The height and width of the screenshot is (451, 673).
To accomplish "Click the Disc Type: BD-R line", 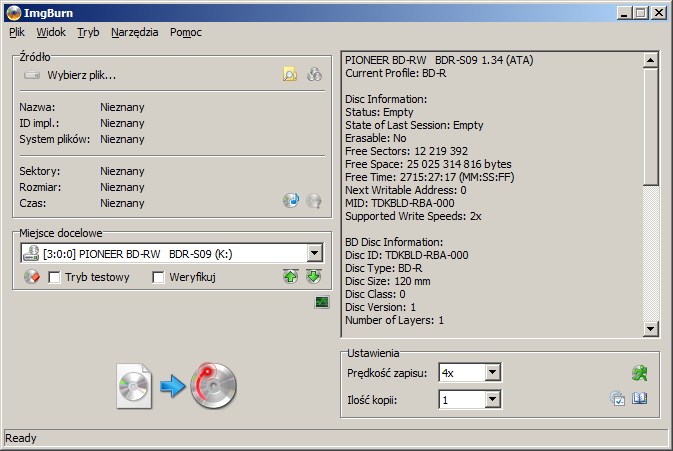I will 384,268.
